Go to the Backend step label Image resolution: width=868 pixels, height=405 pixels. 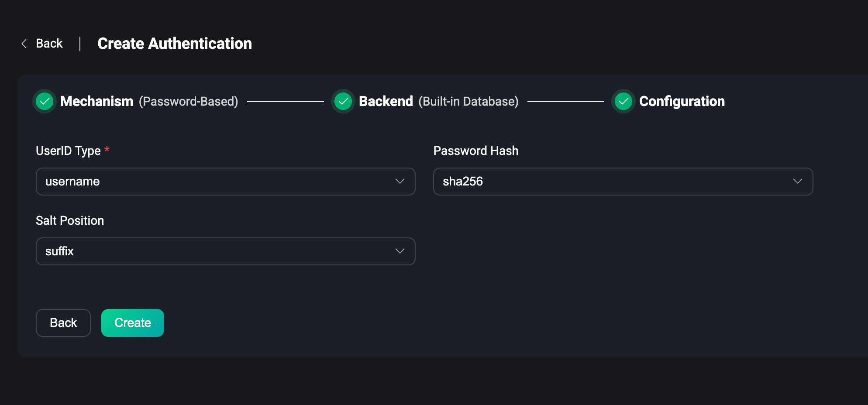(x=386, y=101)
